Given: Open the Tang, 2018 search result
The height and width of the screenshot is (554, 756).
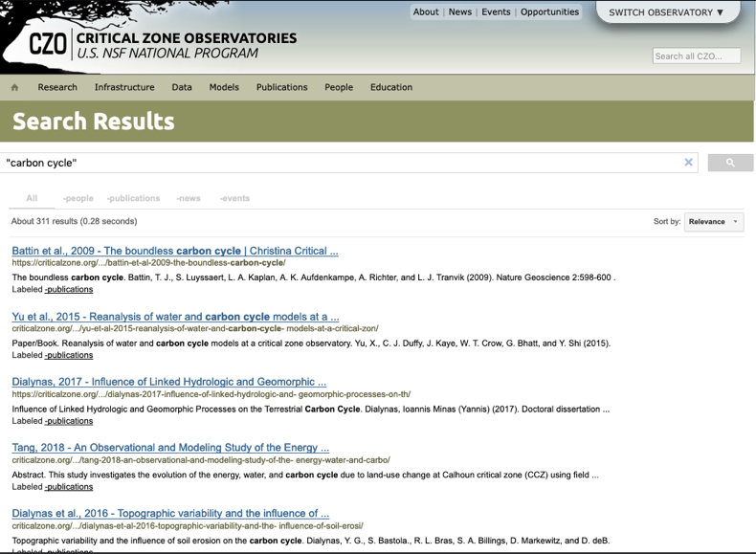Looking at the screenshot, I should click(170, 447).
